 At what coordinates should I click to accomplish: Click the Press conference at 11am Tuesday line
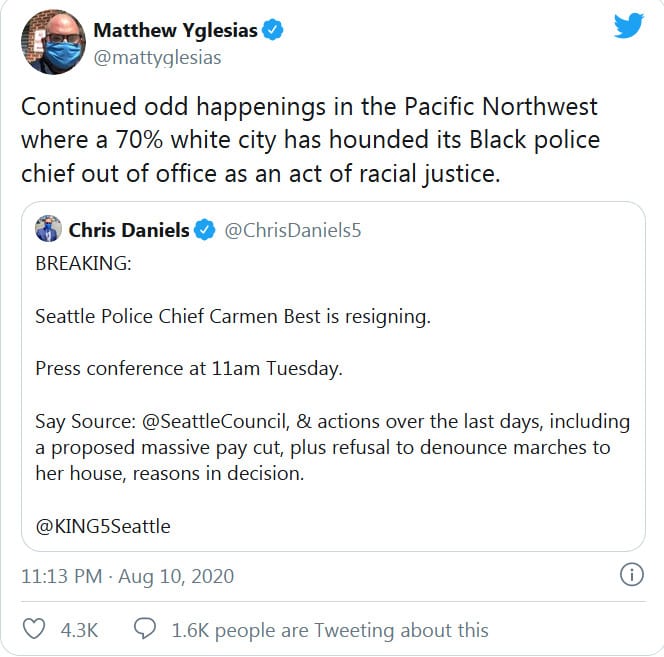[189, 369]
